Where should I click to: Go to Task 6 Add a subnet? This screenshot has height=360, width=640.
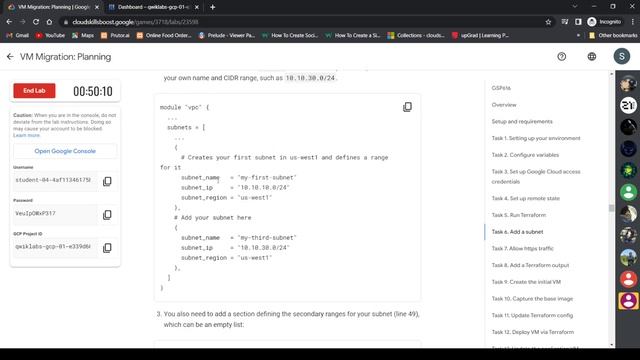(518, 232)
